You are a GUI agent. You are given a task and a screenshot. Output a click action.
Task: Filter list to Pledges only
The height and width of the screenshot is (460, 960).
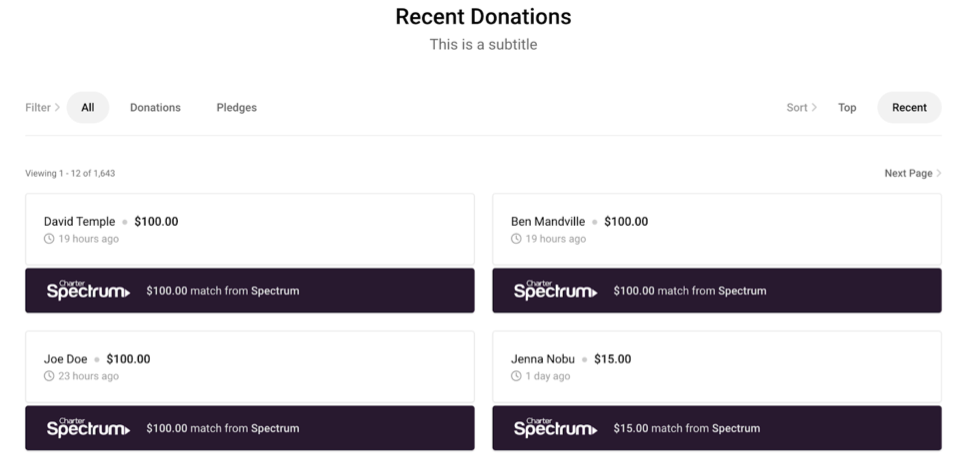[x=236, y=107]
